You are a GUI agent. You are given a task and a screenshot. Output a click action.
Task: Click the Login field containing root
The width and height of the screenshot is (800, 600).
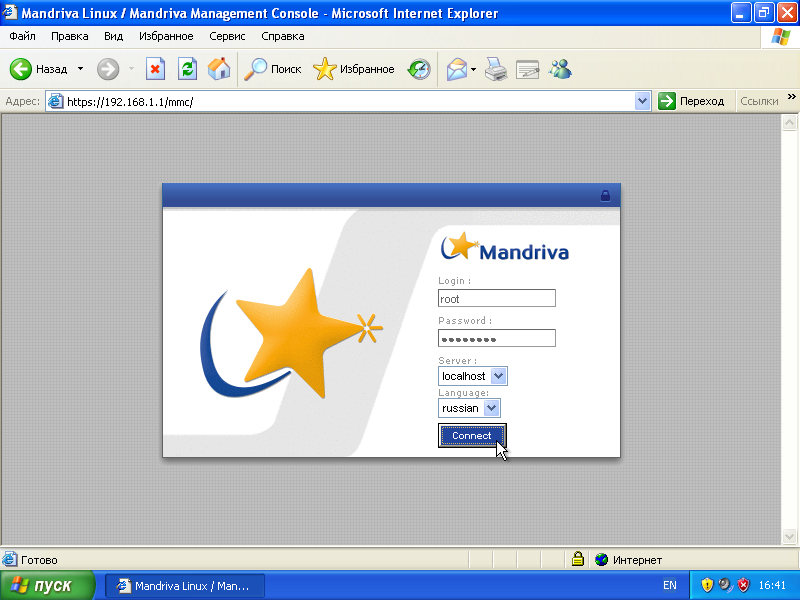pos(496,298)
